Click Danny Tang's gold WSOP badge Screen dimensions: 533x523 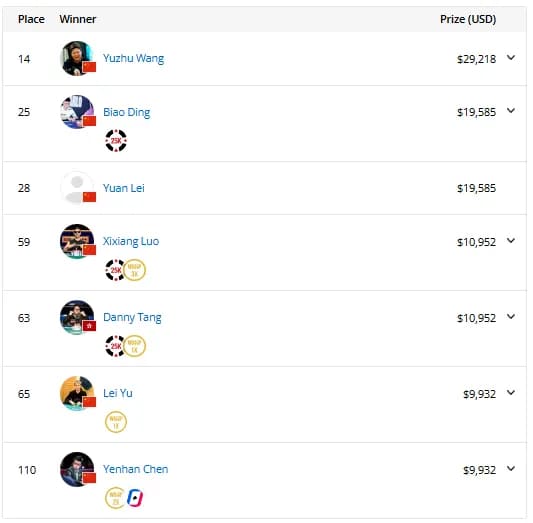click(x=135, y=348)
